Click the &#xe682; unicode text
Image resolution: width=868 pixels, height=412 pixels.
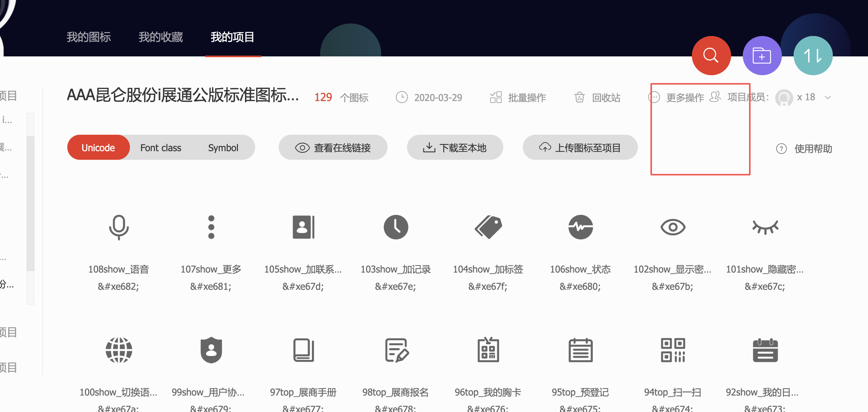(x=119, y=287)
